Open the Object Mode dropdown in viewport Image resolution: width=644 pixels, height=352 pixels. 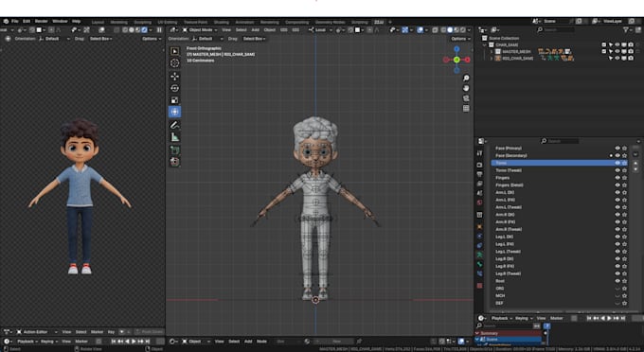click(200, 30)
